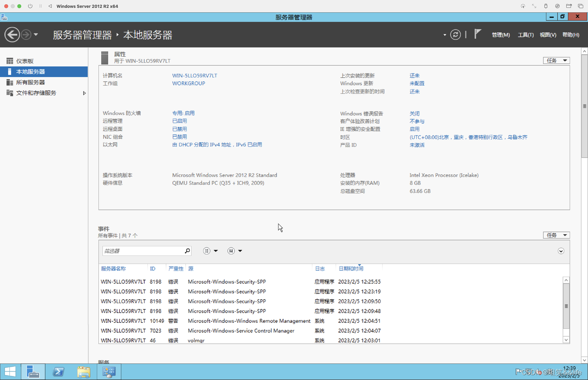Sort by 严重性 column header

[176, 269]
